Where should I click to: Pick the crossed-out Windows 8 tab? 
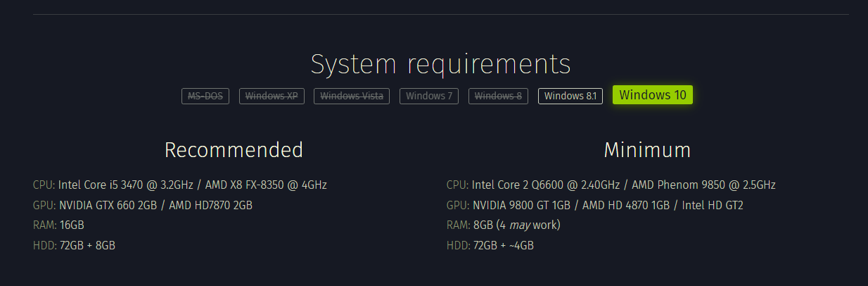[x=499, y=97]
